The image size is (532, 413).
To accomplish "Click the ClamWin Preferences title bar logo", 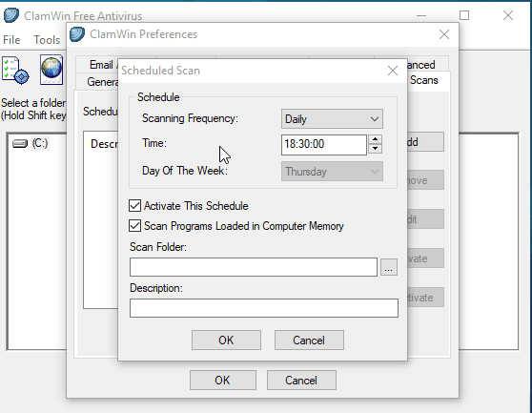I will click(x=77, y=34).
